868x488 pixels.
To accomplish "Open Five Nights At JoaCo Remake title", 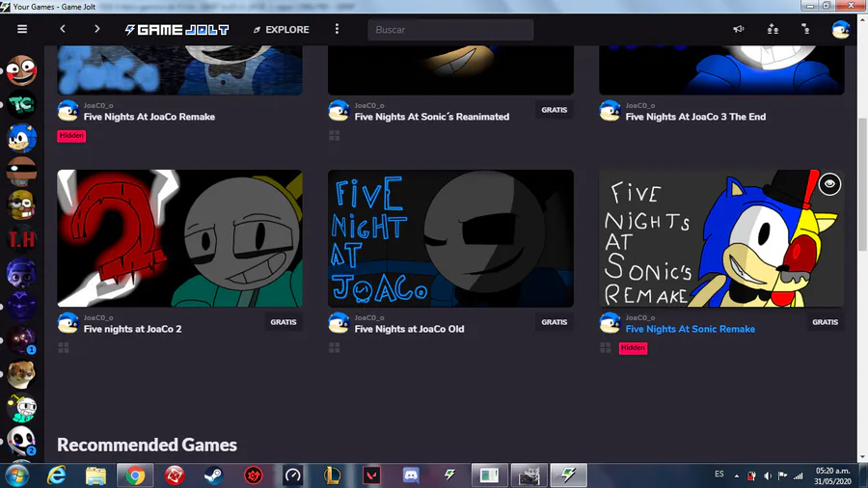I will coord(149,117).
